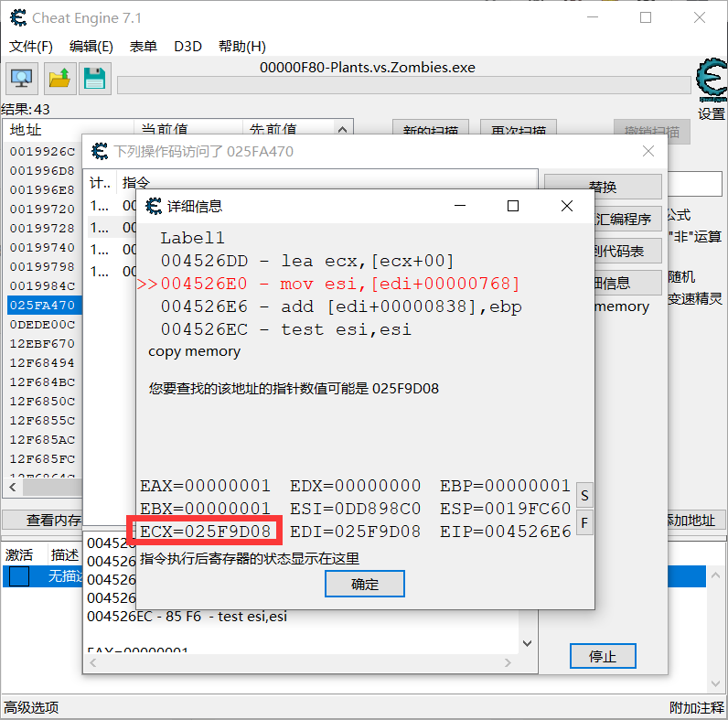This screenshot has width=728, height=720.
Task: Click the 停止 button
Action: click(603, 656)
